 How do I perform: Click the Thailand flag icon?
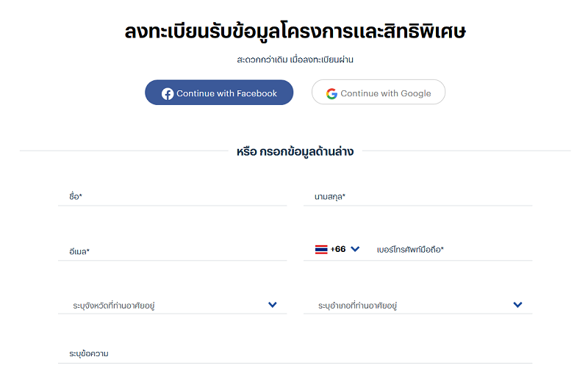click(x=321, y=249)
